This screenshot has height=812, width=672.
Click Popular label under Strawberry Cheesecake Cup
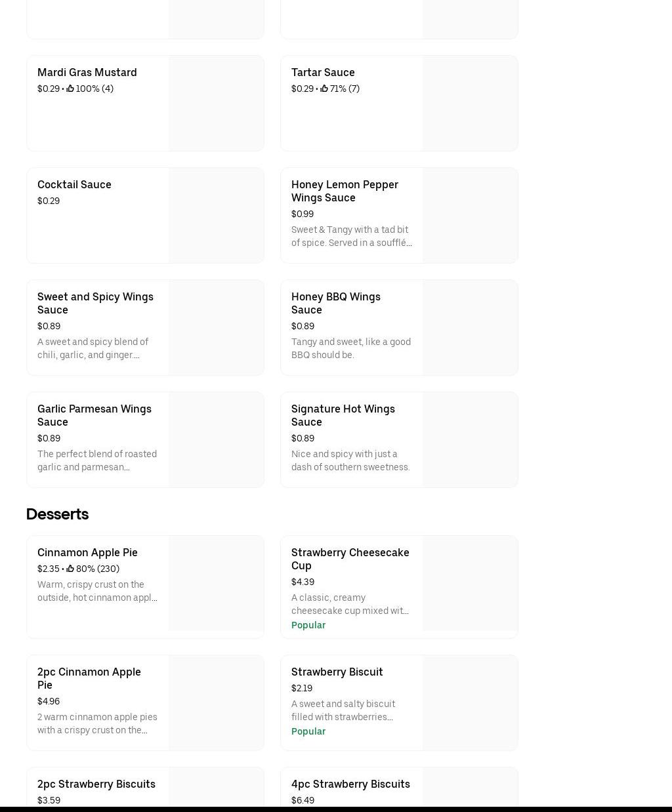click(x=308, y=625)
